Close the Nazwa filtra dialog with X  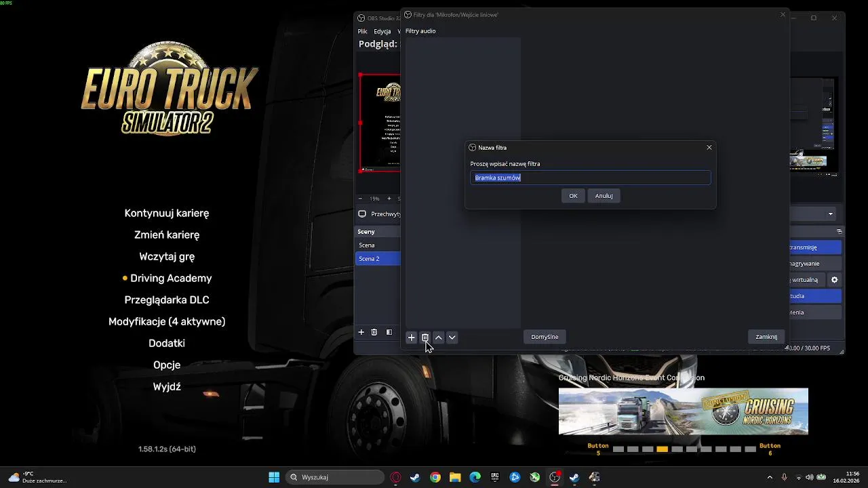click(709, 147)
